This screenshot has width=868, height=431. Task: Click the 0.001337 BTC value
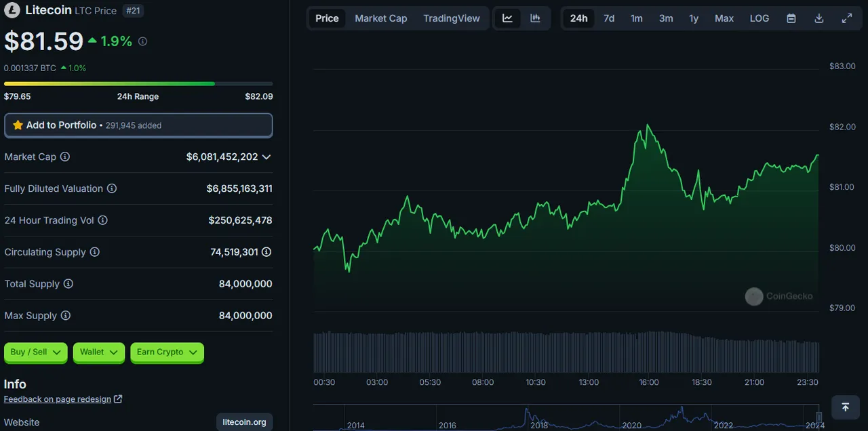[30, 68]
